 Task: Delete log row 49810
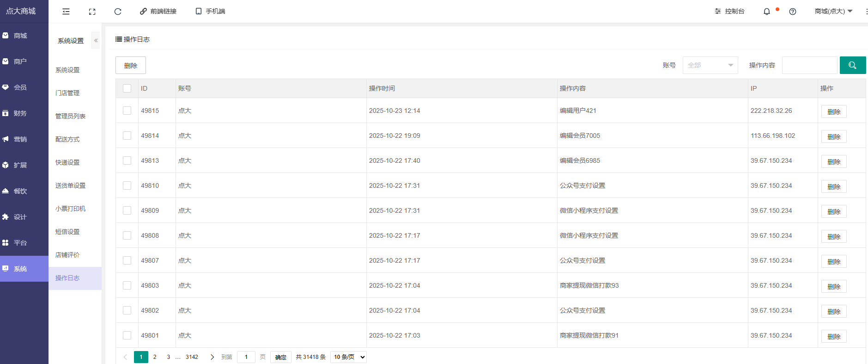[x=834, y=186]
